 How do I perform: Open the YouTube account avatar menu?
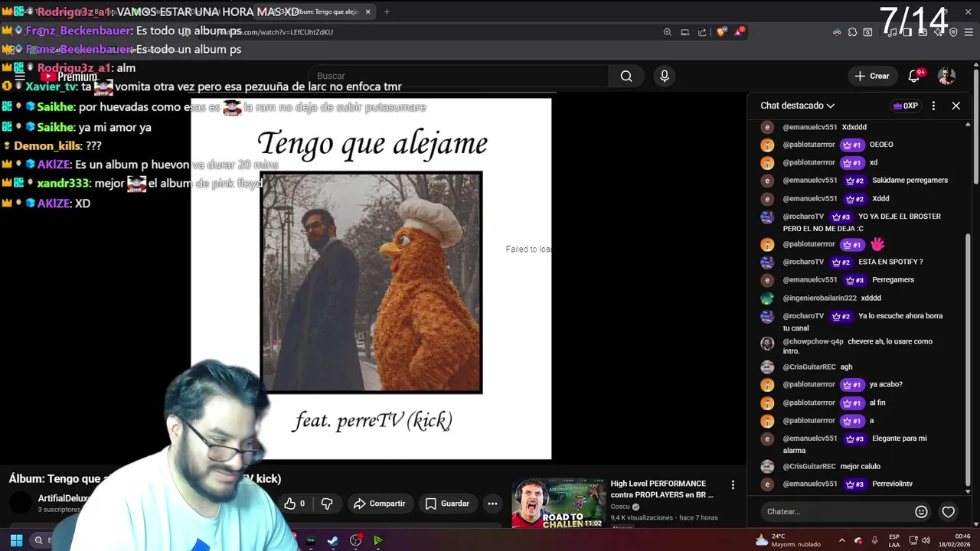tap(947, 76)
